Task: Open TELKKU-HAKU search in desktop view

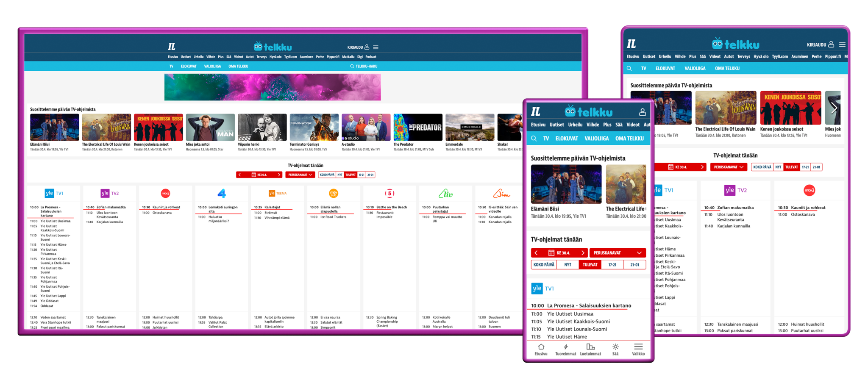Action: pyautogui.click(x=364, y=66)
